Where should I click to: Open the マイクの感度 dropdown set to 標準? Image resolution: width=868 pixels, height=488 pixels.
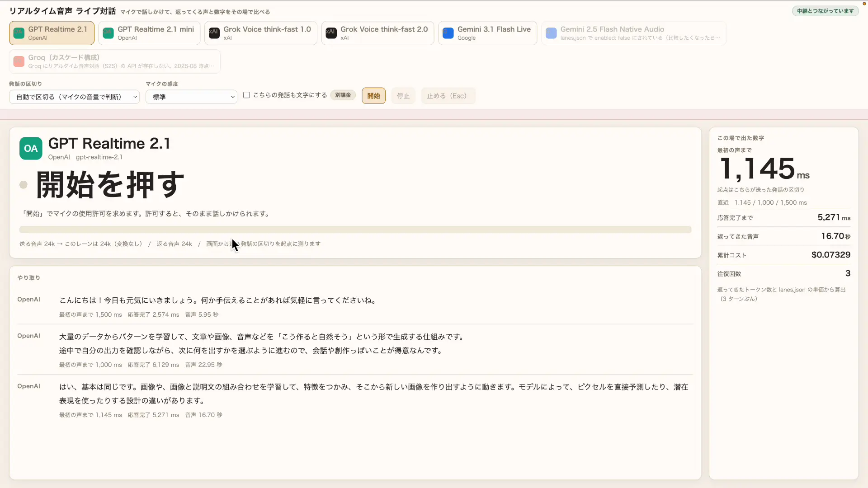191,97
